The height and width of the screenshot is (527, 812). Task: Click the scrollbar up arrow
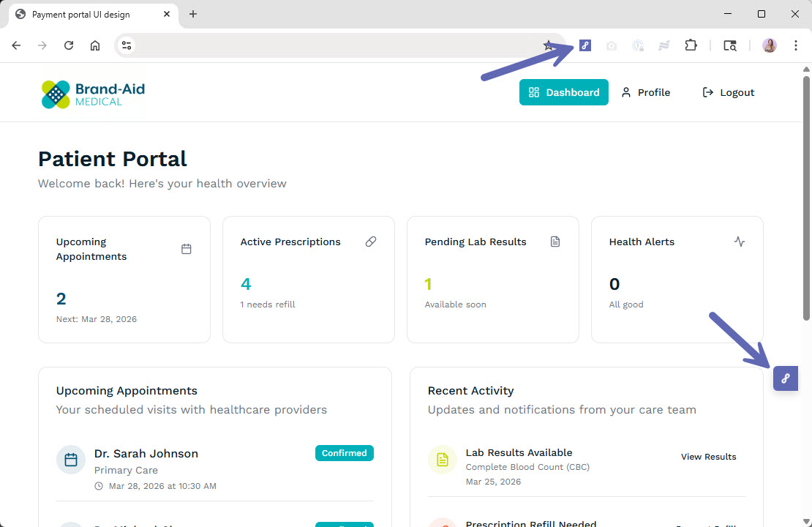(x=806, y=69)
